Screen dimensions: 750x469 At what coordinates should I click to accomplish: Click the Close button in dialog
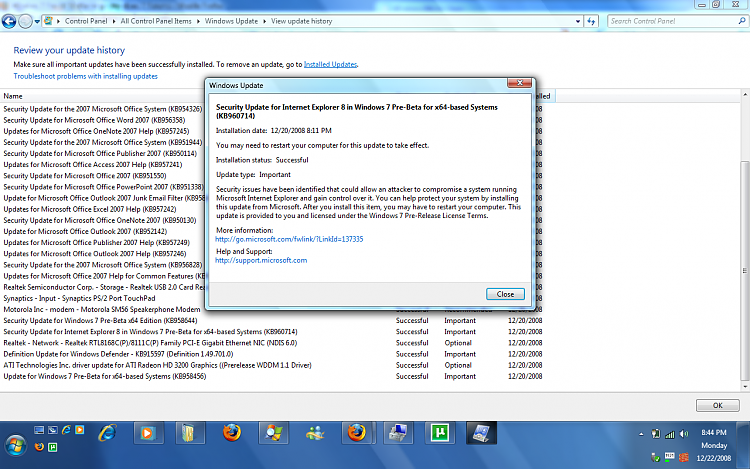point(505,294)
